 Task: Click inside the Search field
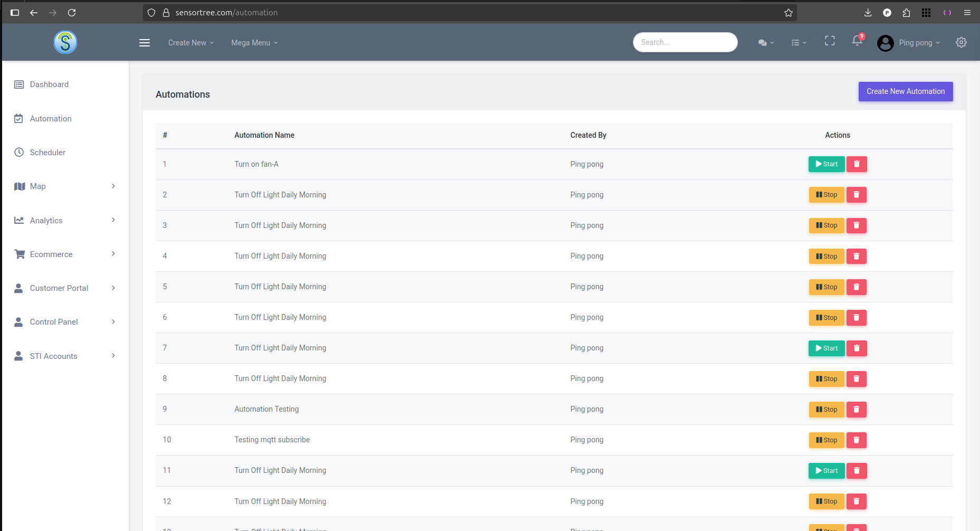tap(685, 42)
